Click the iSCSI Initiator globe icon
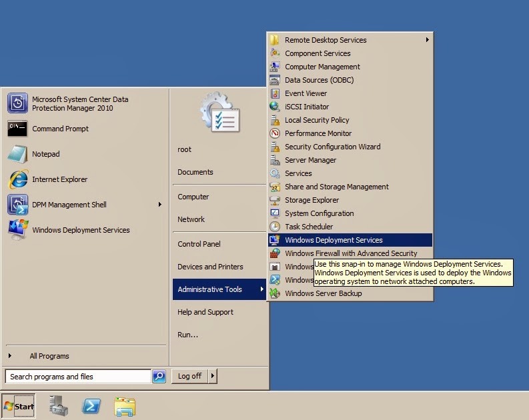Image resolution: width=529 pixels, height=420 pixels. (x=275, y=107)
